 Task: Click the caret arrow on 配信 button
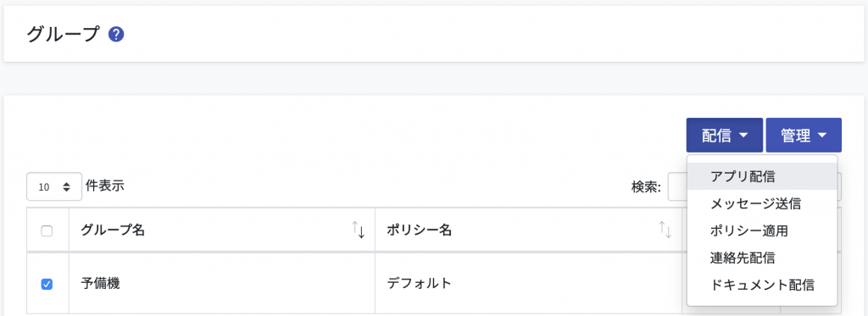click(x=743, y=135)
